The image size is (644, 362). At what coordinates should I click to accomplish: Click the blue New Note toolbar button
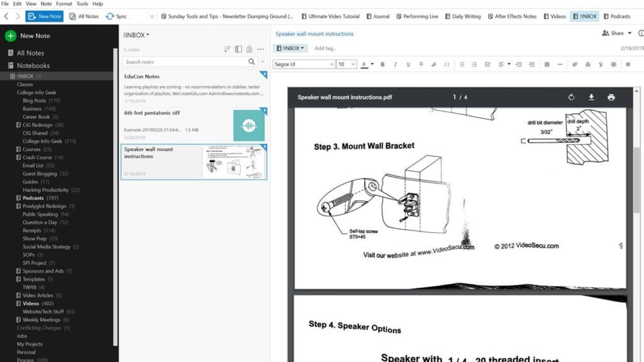click(45, 16)
